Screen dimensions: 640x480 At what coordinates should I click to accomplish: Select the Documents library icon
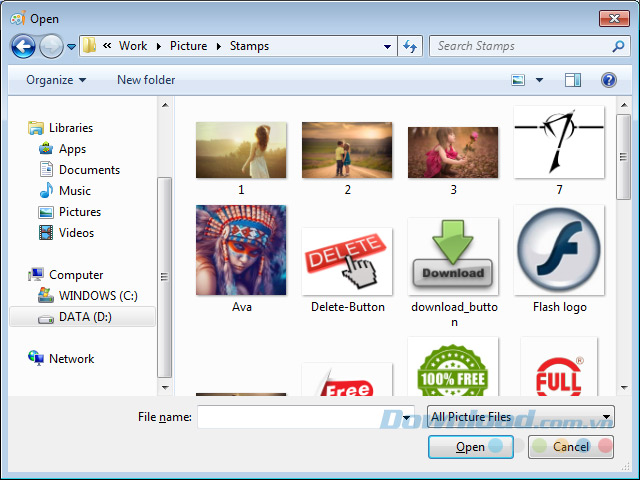click(45, 170)
